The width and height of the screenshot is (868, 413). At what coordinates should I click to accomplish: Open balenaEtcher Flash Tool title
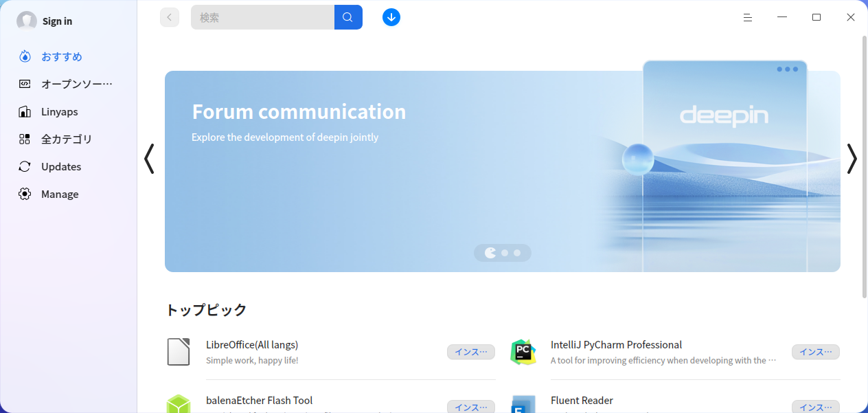pos(260,401)
